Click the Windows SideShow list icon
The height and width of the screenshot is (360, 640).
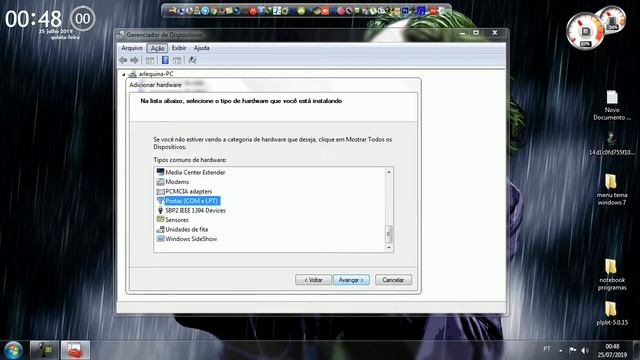click(160, 239)
